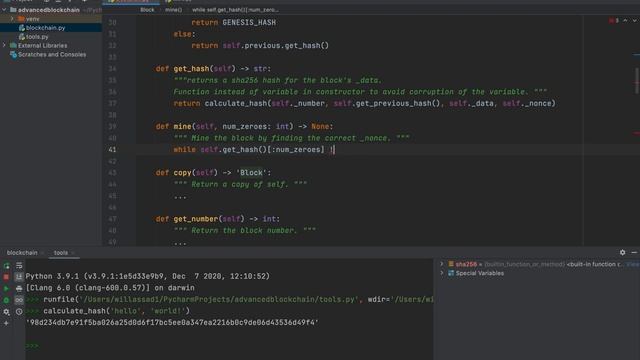This screenshot has height=360, width=640.
Task: Click def get_hash method name
Action: [191, 69]
